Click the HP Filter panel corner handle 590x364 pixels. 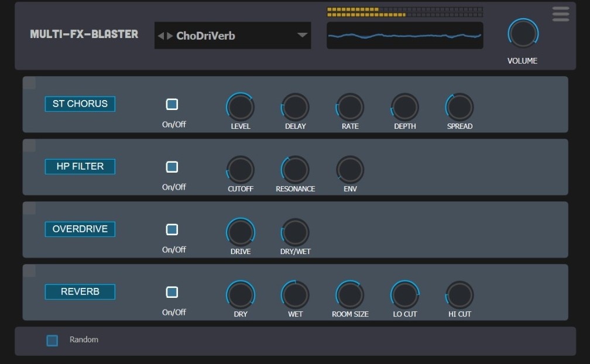pyautogui.click(x=29, y=146)
